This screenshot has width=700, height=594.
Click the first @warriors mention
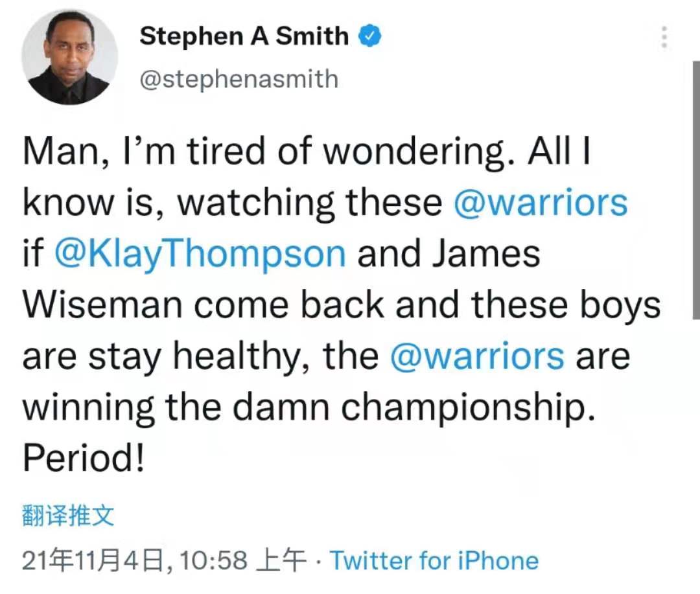541,203
